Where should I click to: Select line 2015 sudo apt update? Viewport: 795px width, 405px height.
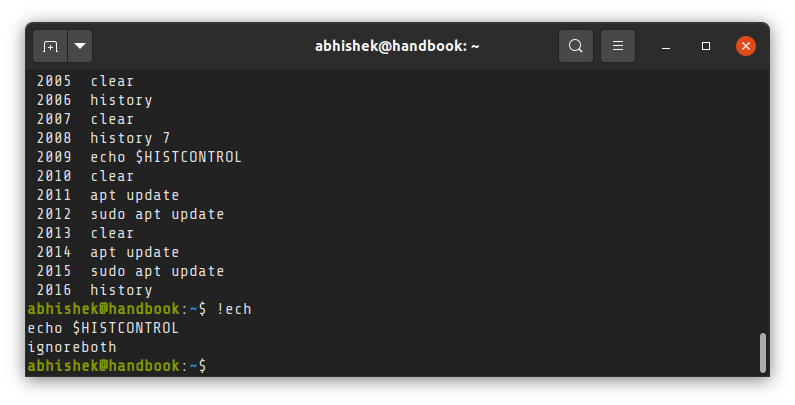point(130,271)
